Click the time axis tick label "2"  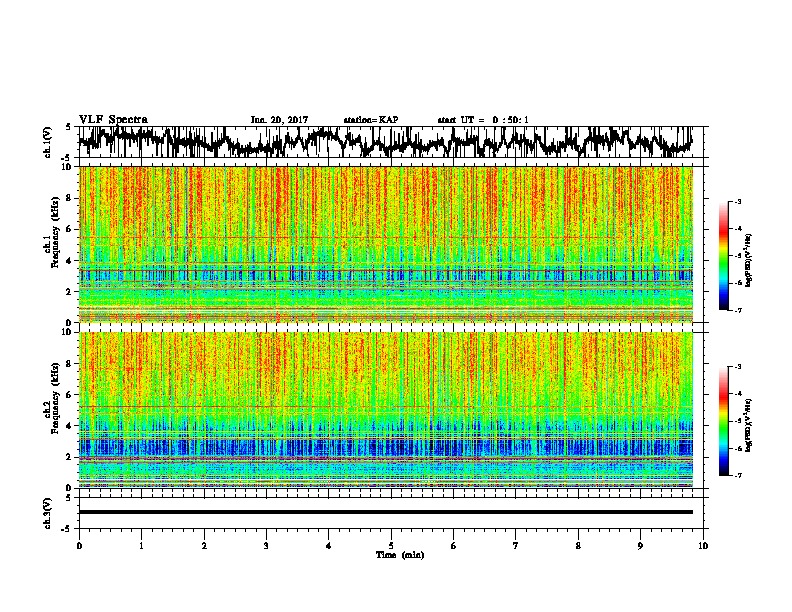pyautogui.click(x=204, y=546)
